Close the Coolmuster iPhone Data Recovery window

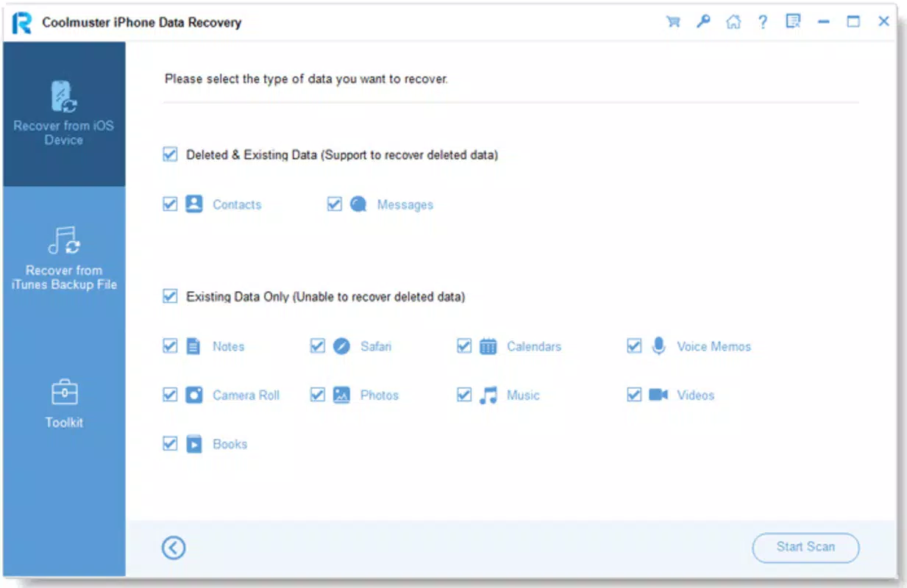[x=884, y=22]
